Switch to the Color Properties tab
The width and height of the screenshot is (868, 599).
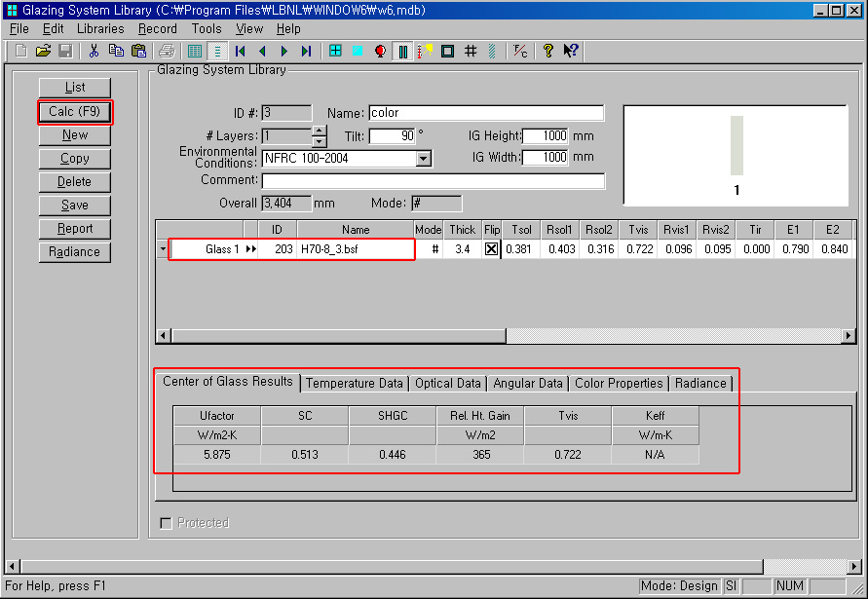pos(619,383)
